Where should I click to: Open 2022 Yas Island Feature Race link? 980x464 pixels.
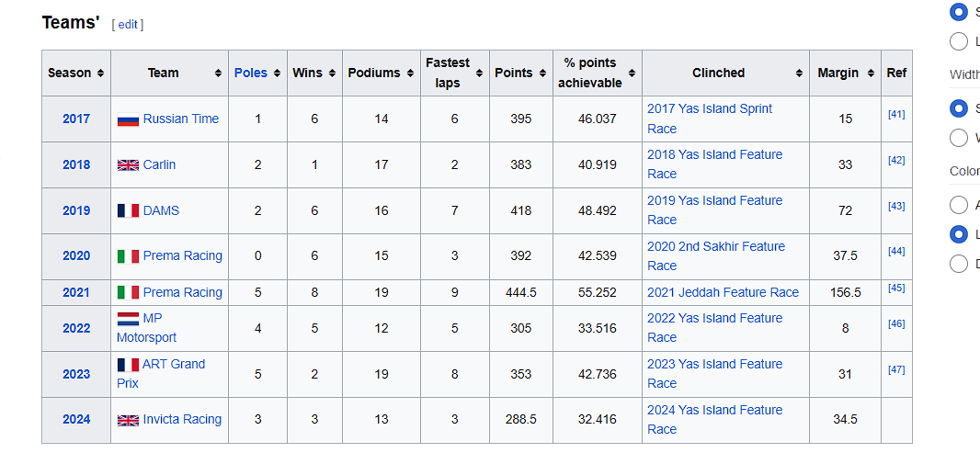click(714, 328)
